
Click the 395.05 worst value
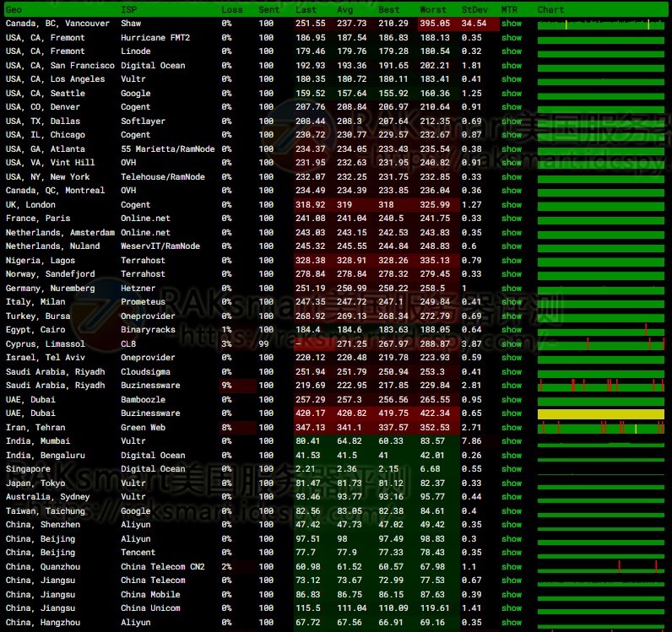coord(435,24)
